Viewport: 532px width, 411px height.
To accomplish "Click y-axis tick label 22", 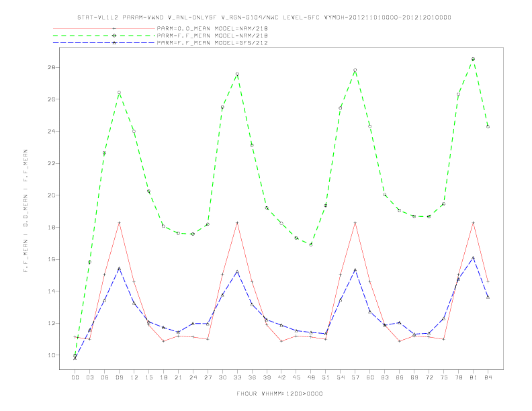I will click(x=51, y=163).
